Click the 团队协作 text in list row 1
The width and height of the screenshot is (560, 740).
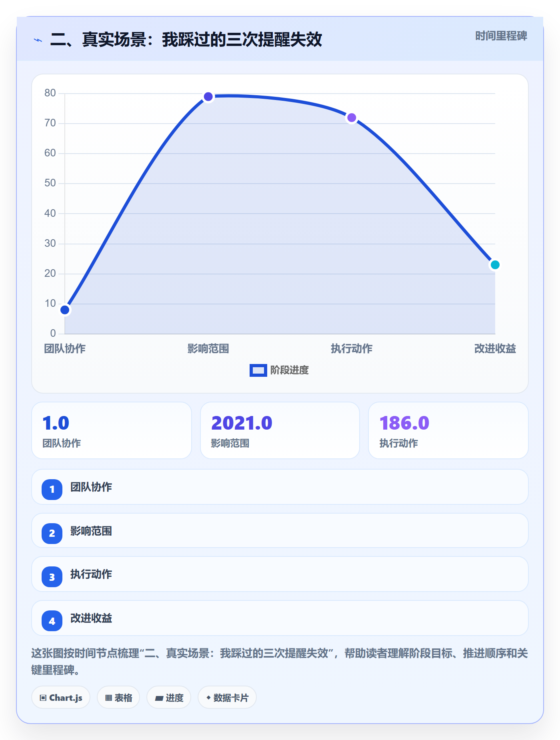[91, 487]
